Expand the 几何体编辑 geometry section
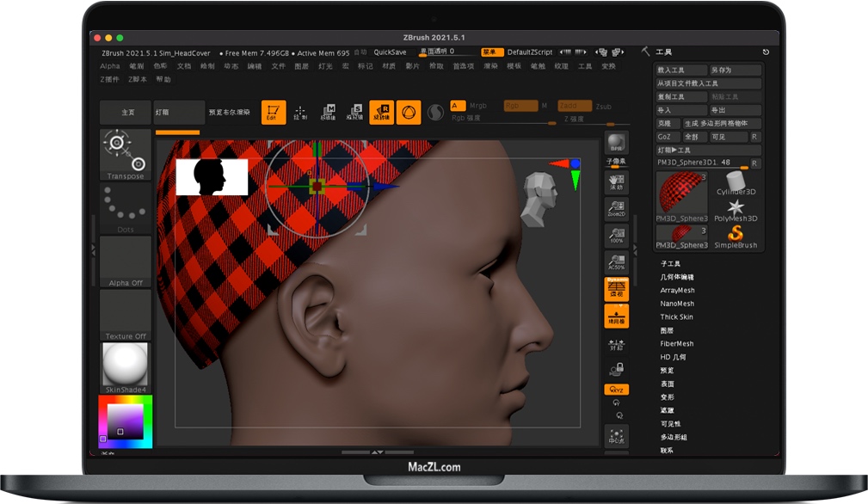868x504 pixels. (x=680, y=279)
